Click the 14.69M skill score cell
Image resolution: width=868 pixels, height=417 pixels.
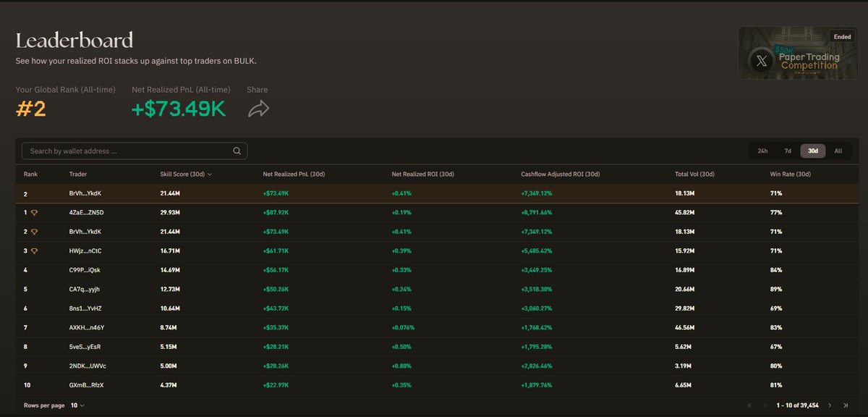[171, 270]
